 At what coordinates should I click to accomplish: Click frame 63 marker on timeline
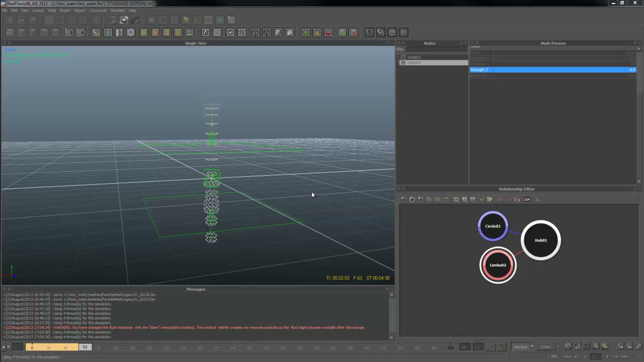click(85, 347)
